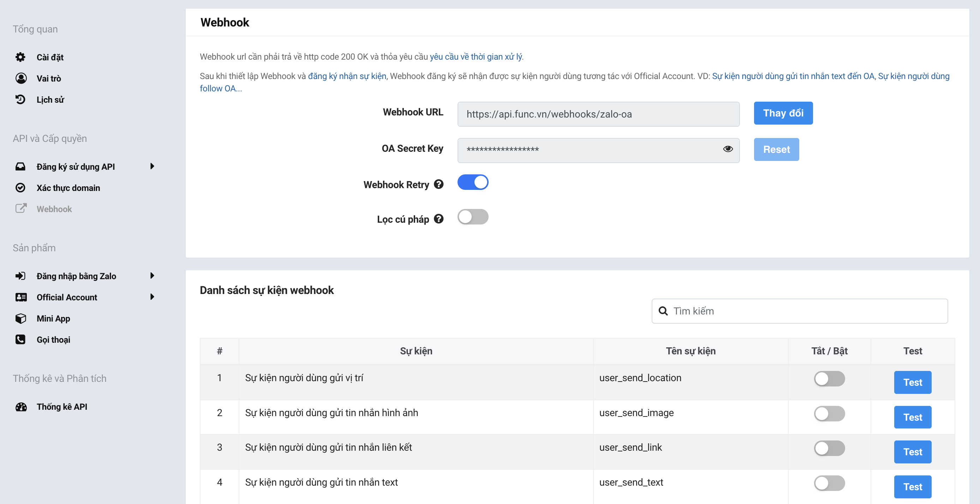The image size is (980, 504).
Task: Click the dashboard icon beside Thống kê API
Action: (20, 407)
